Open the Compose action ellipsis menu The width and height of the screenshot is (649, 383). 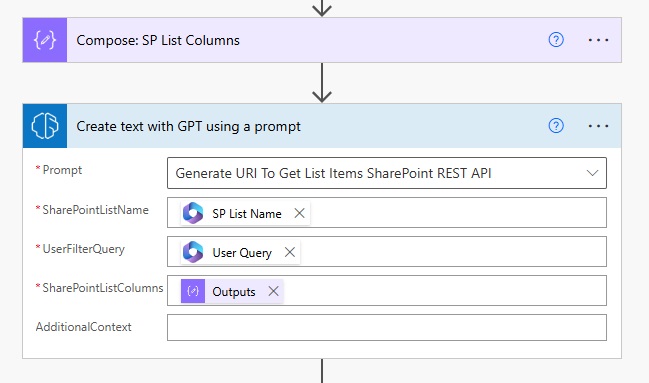pos(598,40)
